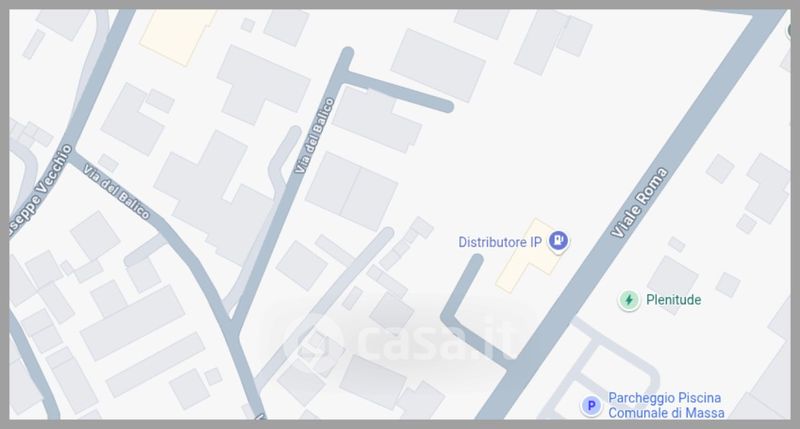Select the Plenitude text label

click(x=673, y=300)
